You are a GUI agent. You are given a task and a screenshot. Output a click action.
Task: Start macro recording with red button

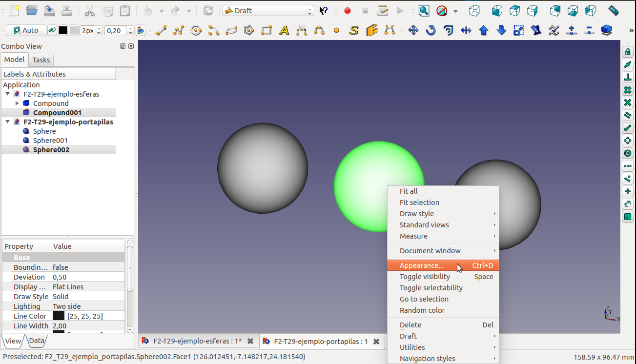pyautogui.click(x=348, y=11)
